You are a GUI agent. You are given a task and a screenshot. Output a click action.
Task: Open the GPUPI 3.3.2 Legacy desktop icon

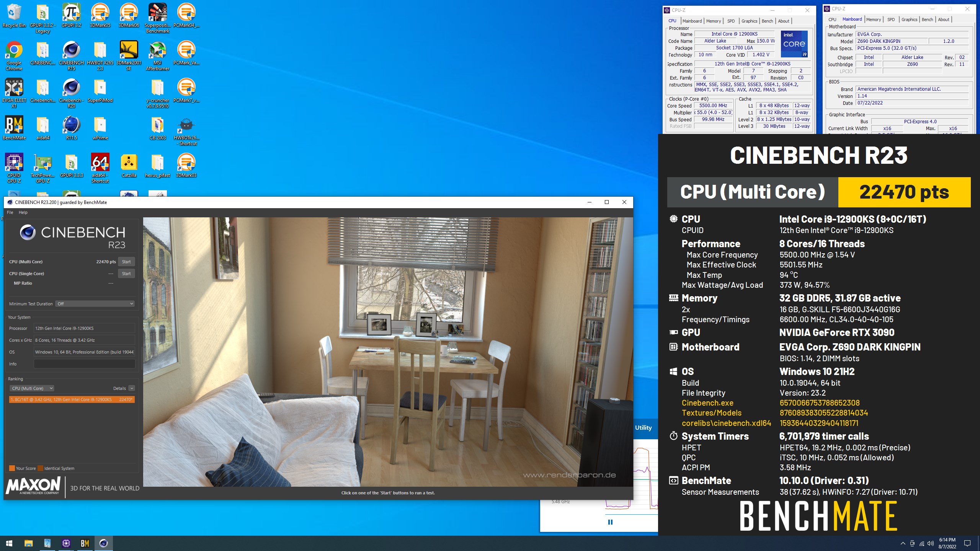(x=43, y=18)
